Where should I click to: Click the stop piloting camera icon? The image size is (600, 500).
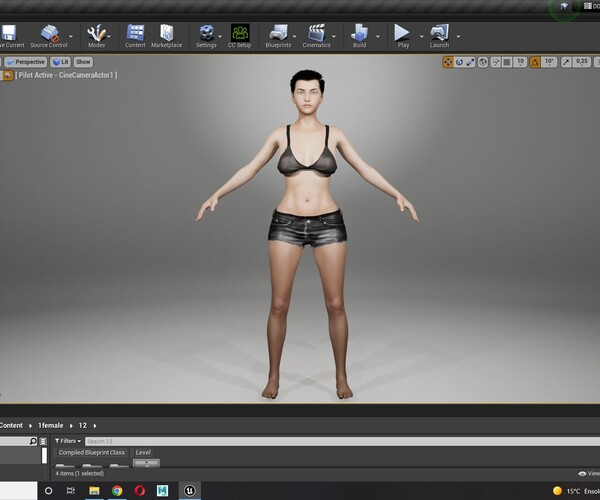pyautogui.click(x=8, y=75)
